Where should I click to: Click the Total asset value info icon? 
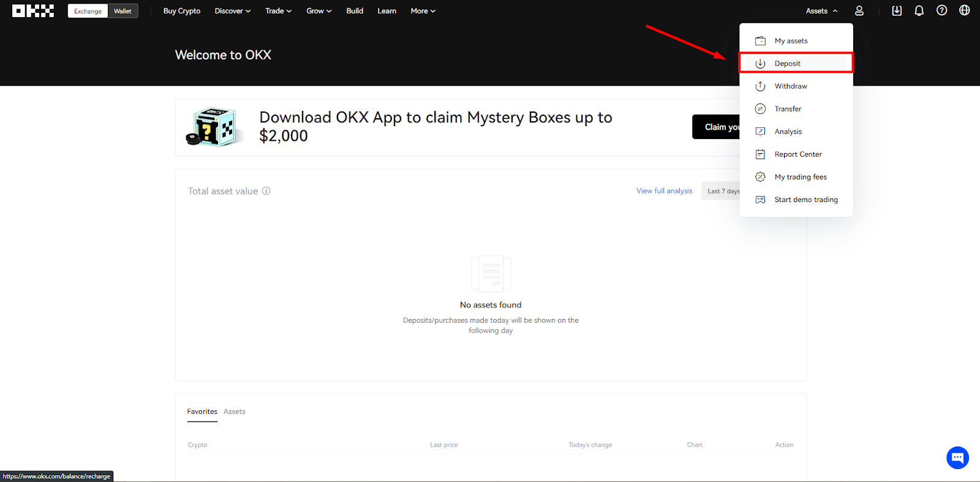pyautogui.click(x=266, y=190)
